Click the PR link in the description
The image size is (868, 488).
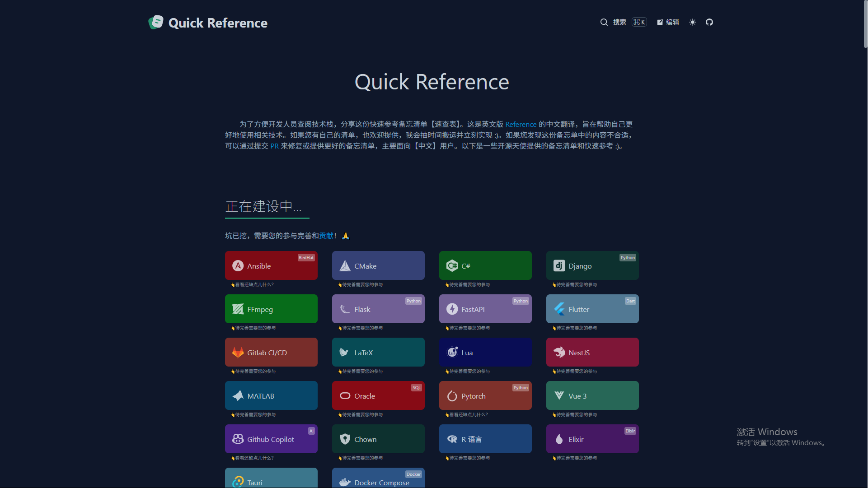[x=274, y=146]
